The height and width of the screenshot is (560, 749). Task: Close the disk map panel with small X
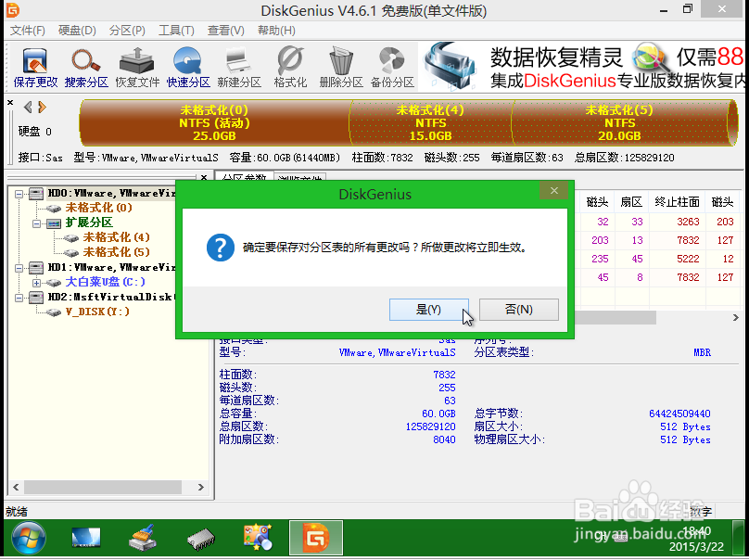(x=10, y=102)
